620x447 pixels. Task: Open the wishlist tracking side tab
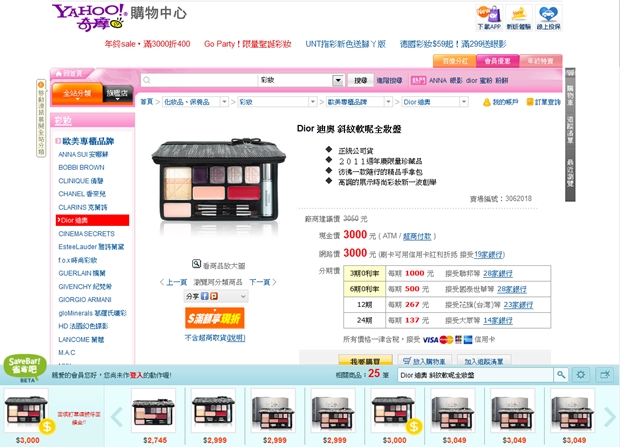570,131
